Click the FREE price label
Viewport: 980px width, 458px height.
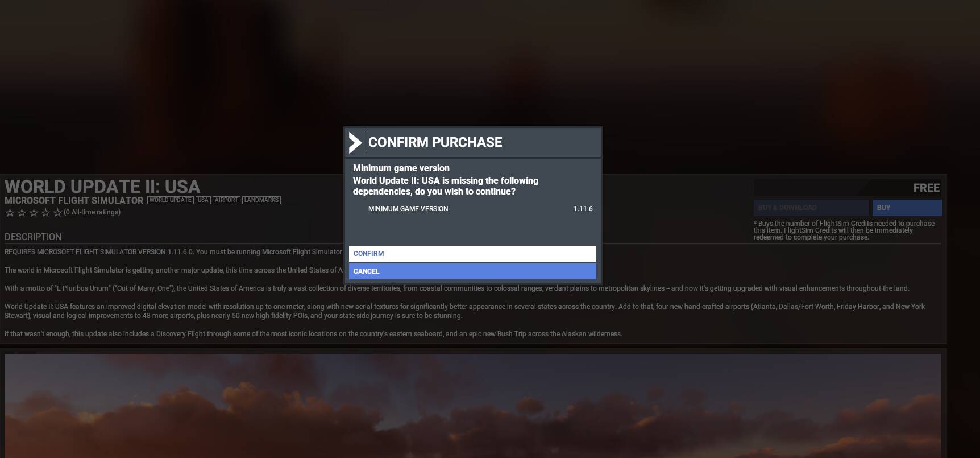click(927, 188)
